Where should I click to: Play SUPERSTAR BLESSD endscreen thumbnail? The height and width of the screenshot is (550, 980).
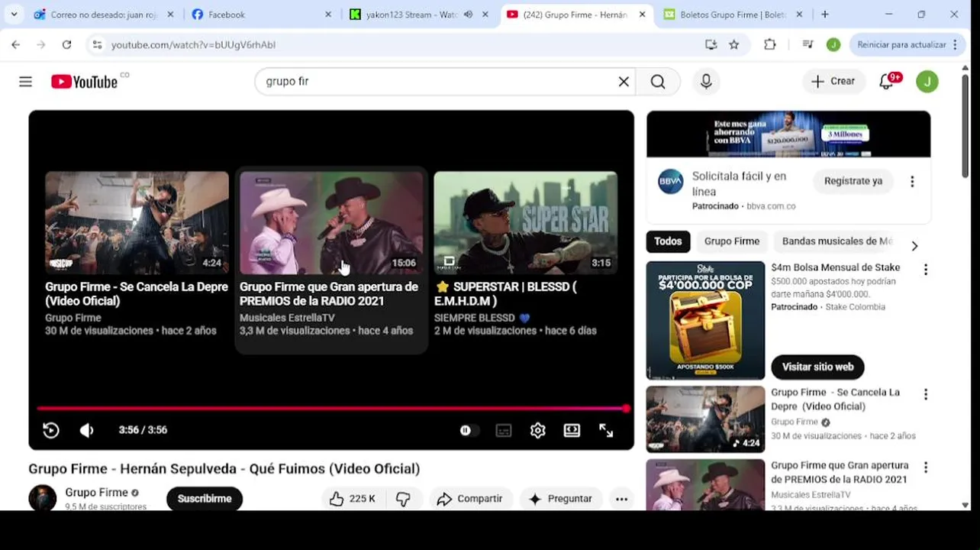tap(526, 222)
